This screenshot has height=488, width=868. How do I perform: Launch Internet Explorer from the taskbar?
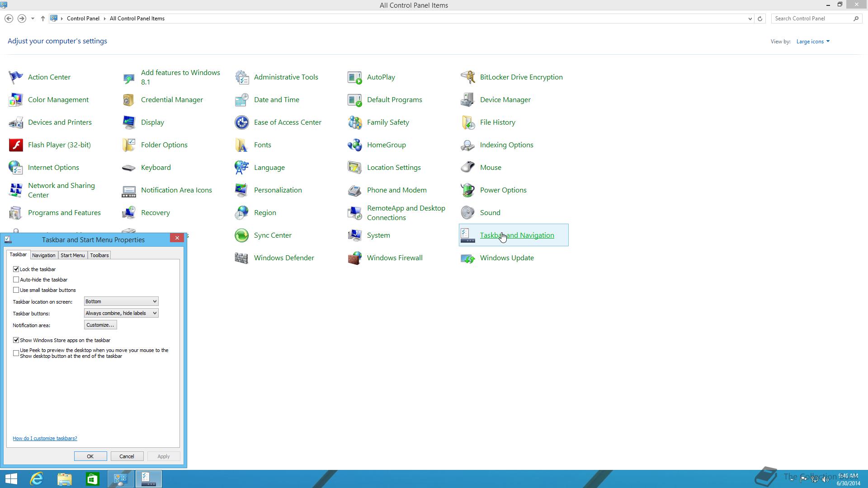point(37,479)
